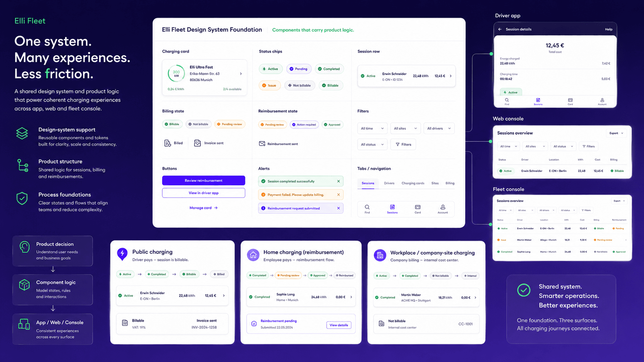The width and height of the screenshot is (644, 362).
Task: Click the 300 kW circular power gauge
Action: pyautogui.click(x=176, y=73)
